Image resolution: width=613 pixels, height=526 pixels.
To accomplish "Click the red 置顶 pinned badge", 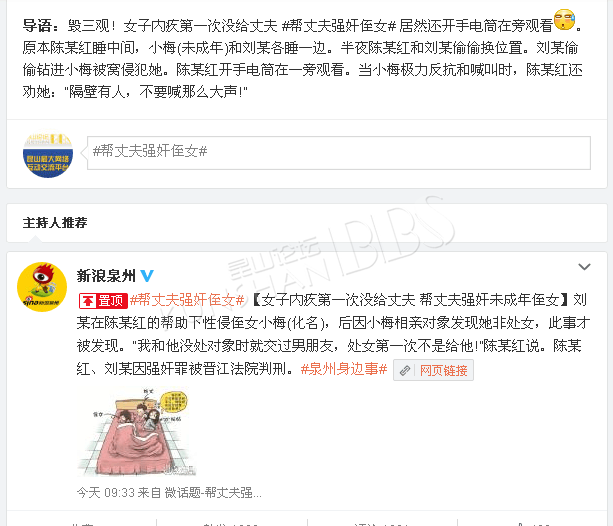I will (103, 301).
